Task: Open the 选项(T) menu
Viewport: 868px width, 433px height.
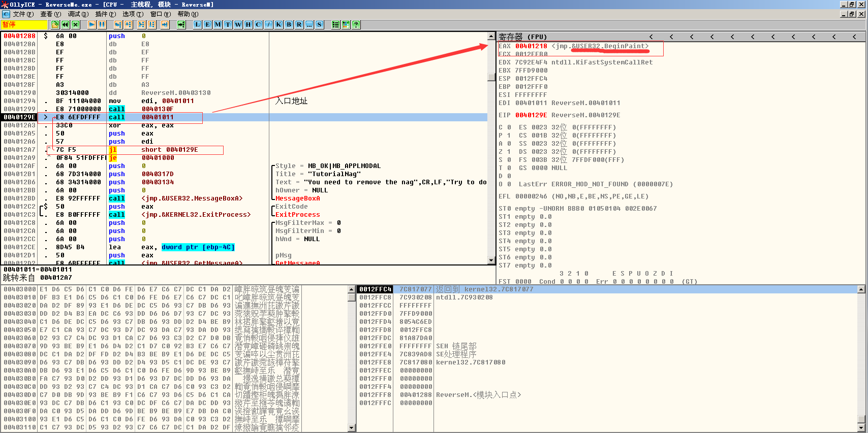Action: pos(133,14)
